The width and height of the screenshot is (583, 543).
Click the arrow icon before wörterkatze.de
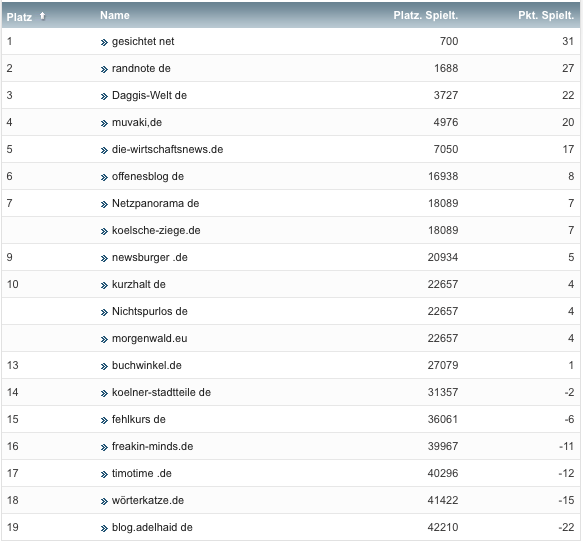[x=104, y=501]
